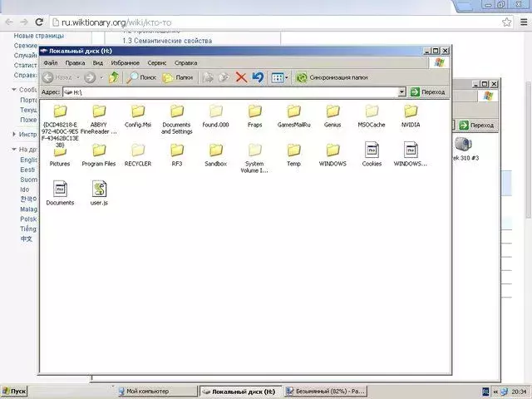Select the Cookies file
The image size is (532, 399).
[x=372, y=155]
